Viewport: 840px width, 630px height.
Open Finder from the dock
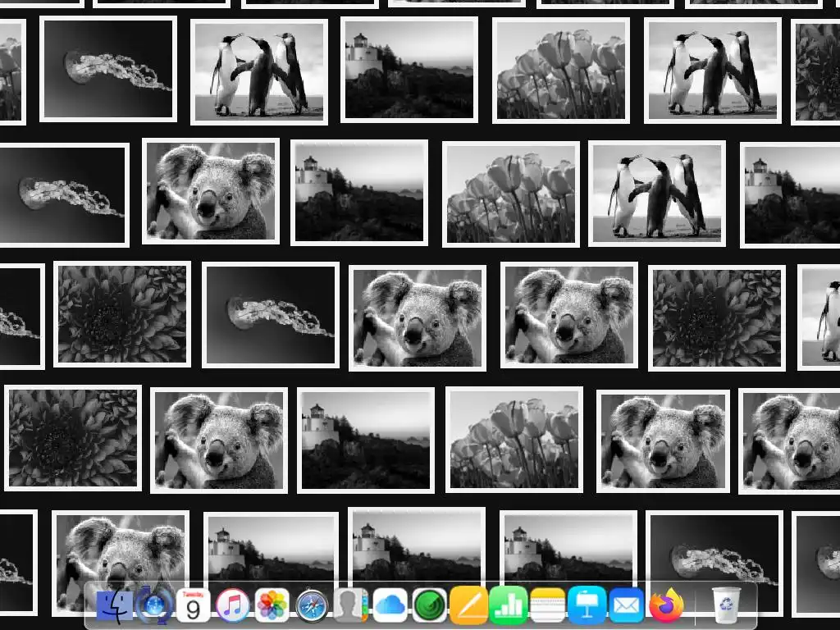115,606
